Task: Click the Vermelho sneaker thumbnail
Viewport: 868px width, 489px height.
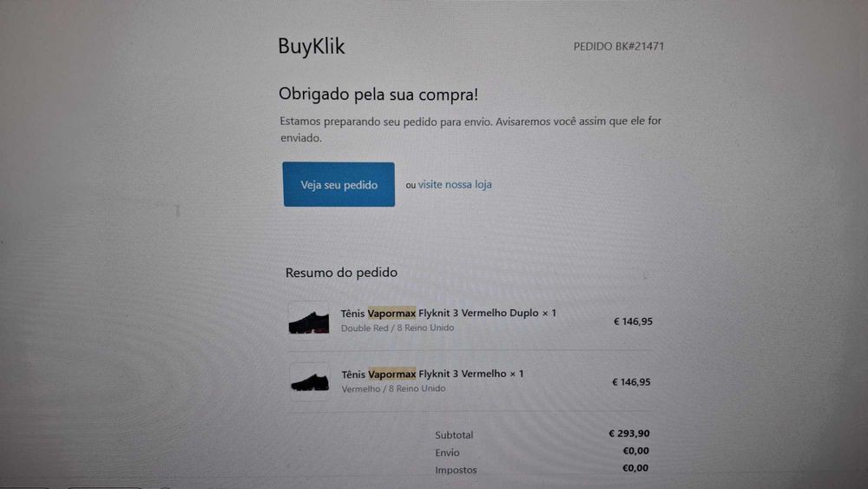Action: coord(309,381)
